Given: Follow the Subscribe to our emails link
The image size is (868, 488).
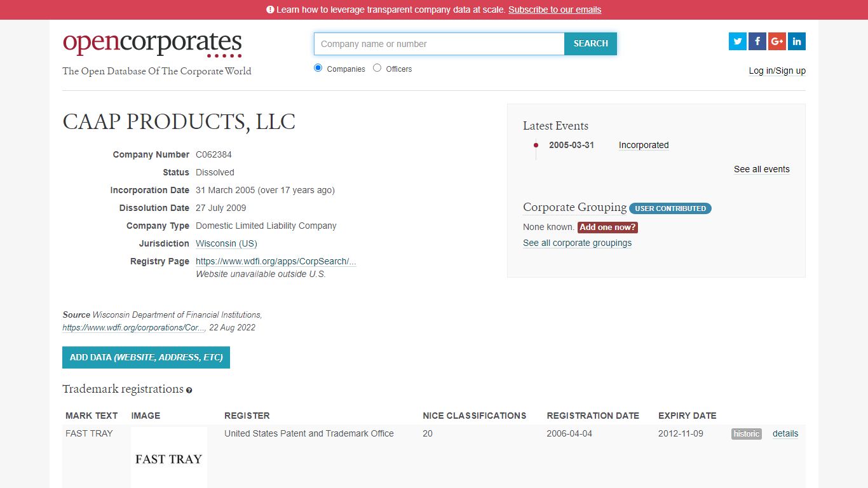Looking at the screenshot, I should 555,10.
